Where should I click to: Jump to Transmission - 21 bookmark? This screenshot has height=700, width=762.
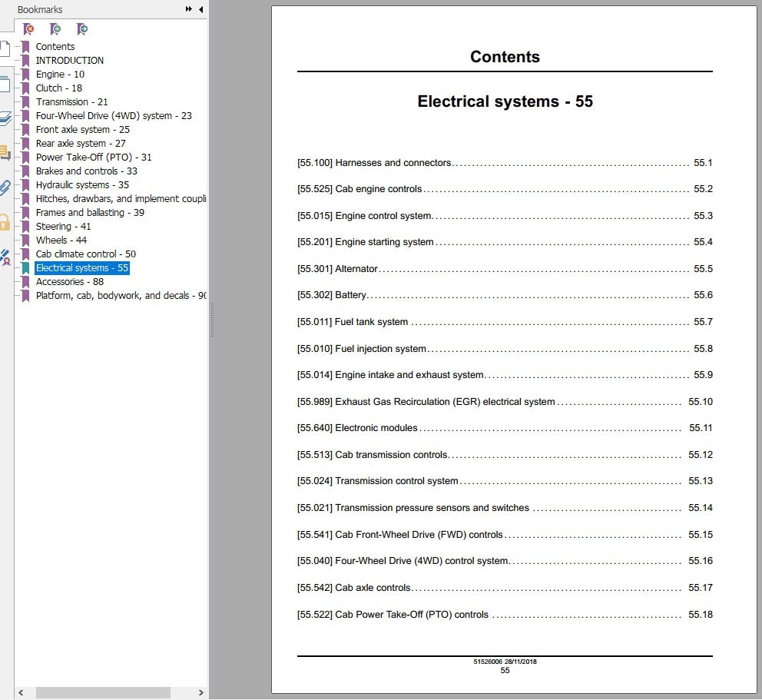click(71, 102)
